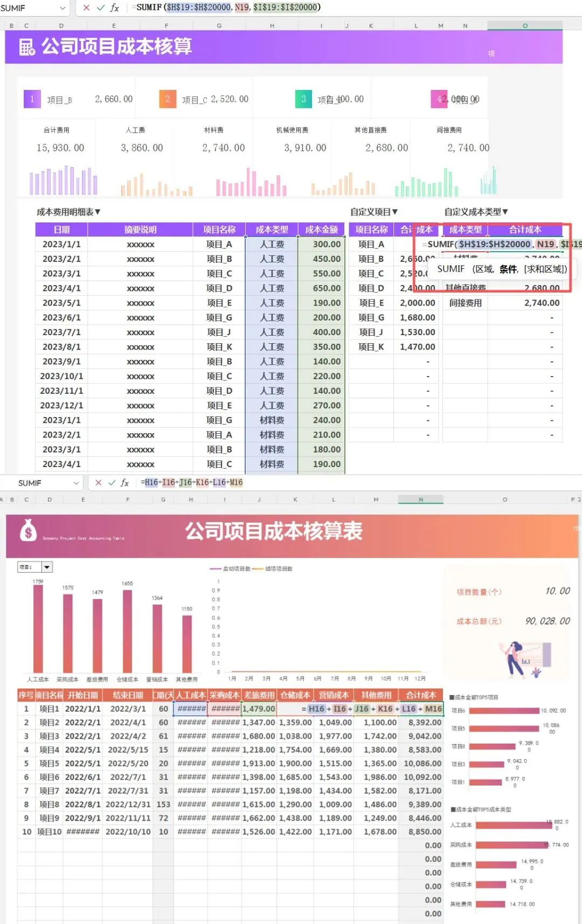Select the 项目5 name cell
The width and height of the screenshot is (582, 924).
(50, 763)
